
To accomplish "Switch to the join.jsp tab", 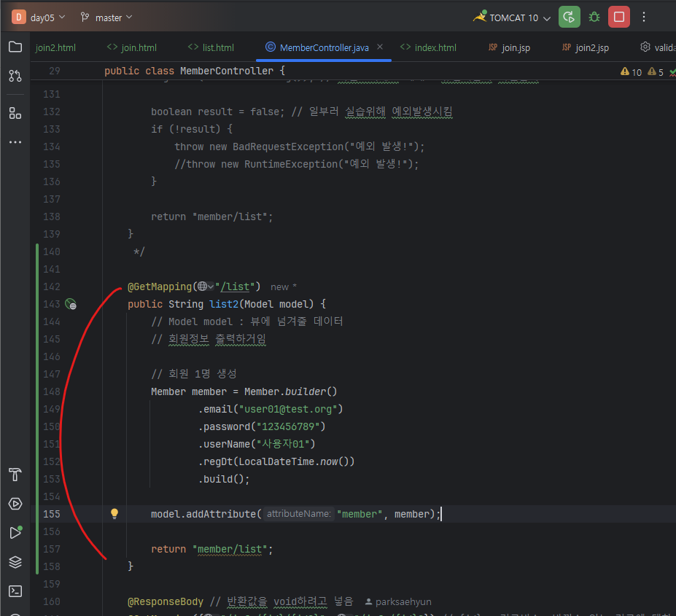I will (x=509, y=47).
